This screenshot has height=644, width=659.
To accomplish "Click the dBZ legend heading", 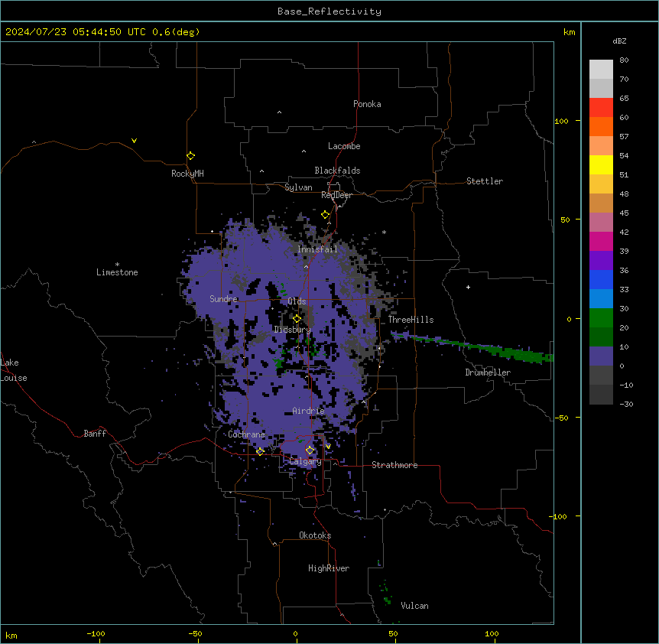I will 619,41.
